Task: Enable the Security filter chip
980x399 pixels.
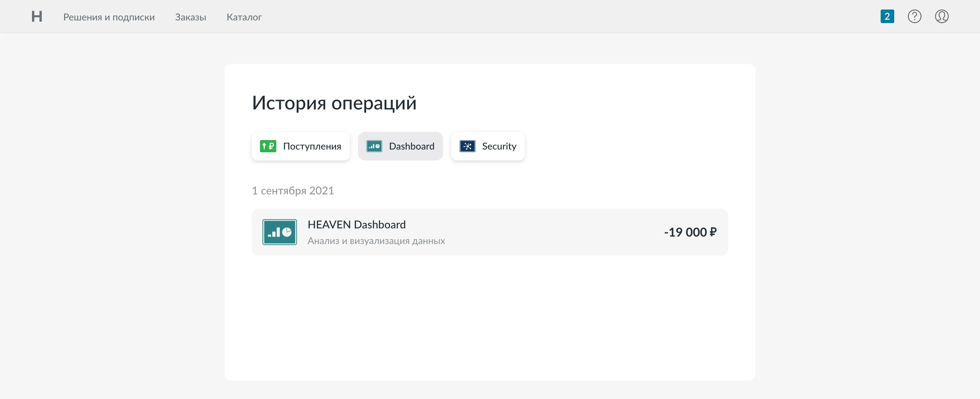Action: 499,146
